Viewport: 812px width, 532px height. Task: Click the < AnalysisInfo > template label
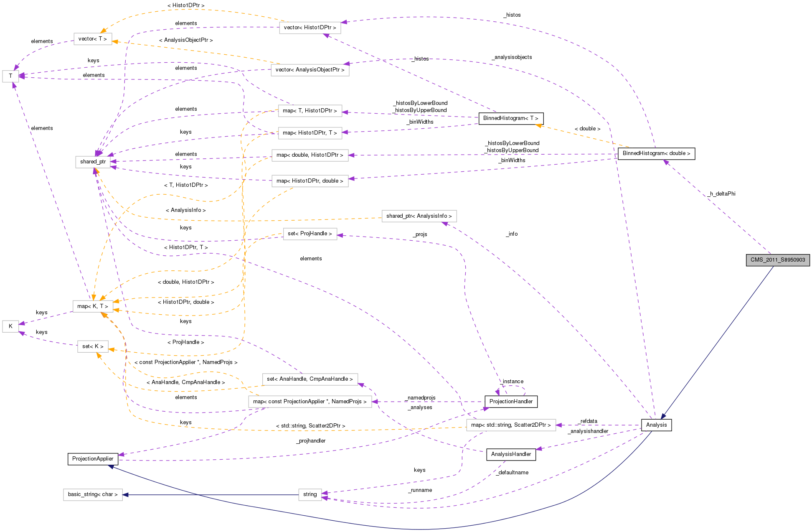coord(186,210)
